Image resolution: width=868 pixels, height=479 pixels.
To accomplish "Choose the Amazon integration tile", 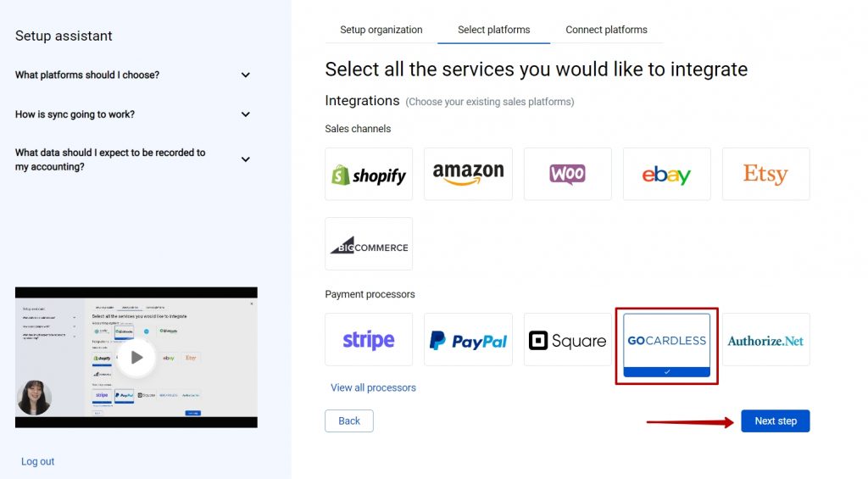I will click(468, 174).
